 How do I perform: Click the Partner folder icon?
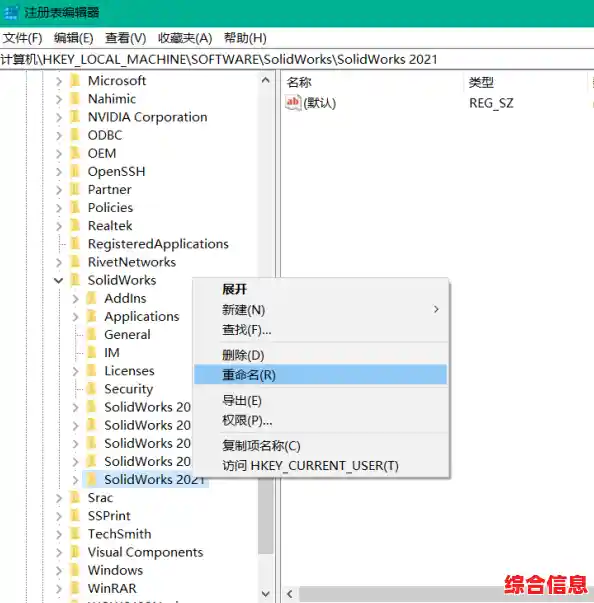click(75, 189)
